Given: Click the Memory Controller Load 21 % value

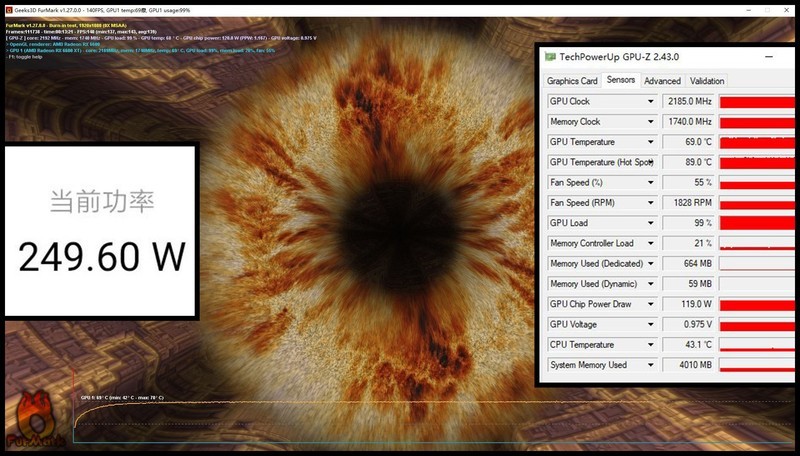Looking at the screenshot, I should 689,243.
